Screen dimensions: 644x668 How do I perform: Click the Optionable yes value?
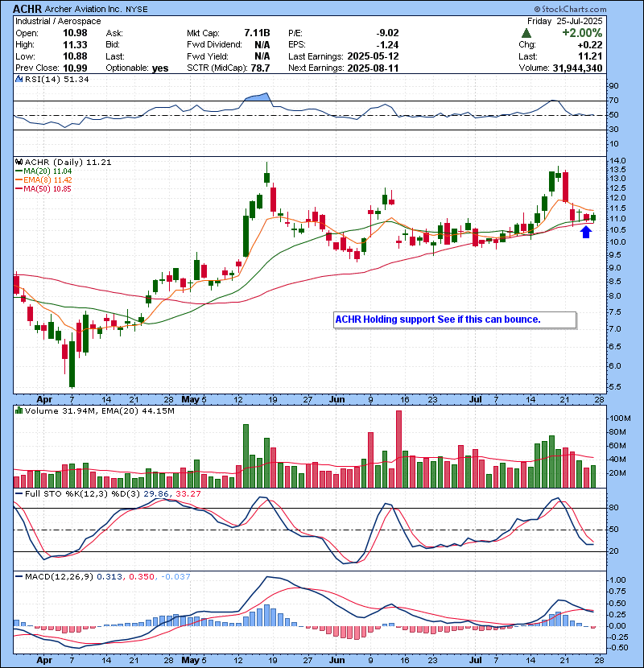160,68
